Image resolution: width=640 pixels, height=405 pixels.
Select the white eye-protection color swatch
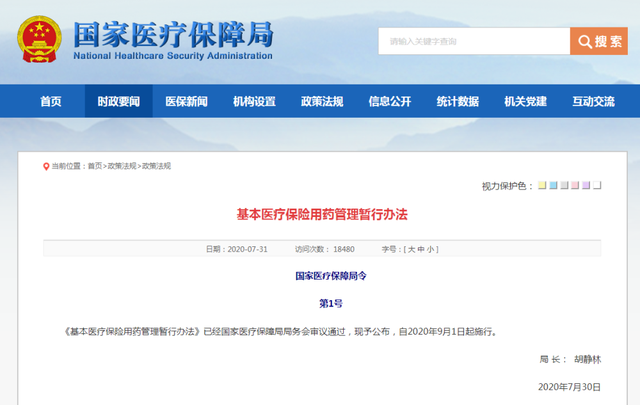[597, 185]
